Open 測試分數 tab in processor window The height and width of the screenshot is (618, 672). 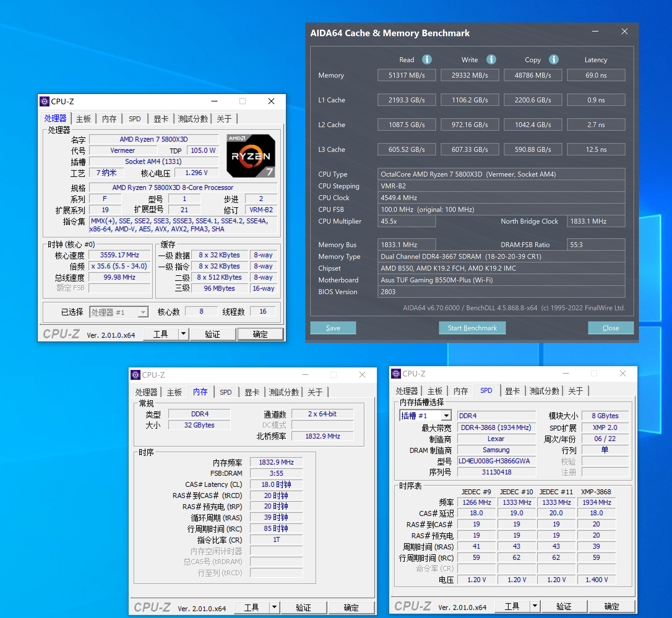(193, 119)
